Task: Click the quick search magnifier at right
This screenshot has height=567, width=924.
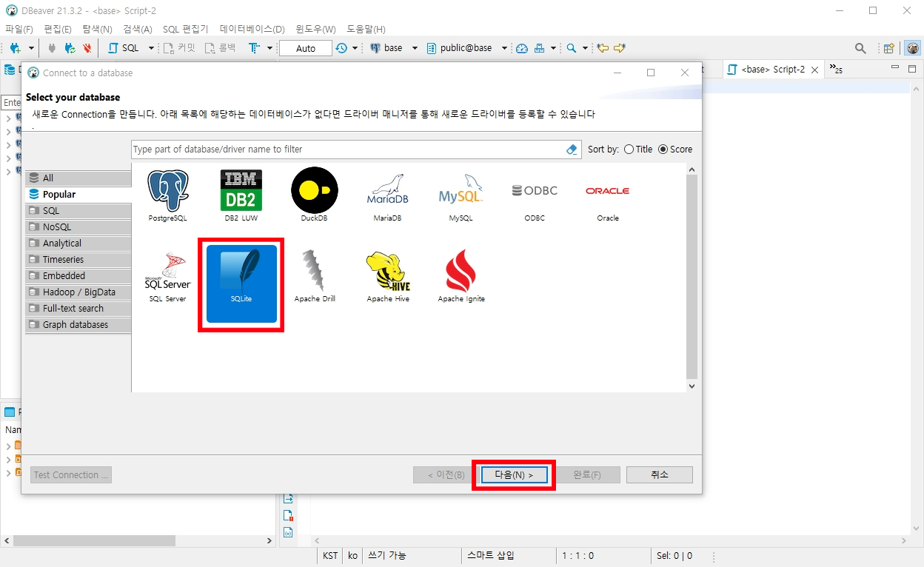Action: pos(860,48)
